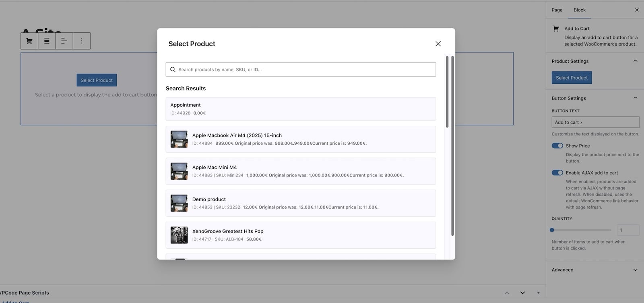Toggle the Show Price switch

coord(557,145)
